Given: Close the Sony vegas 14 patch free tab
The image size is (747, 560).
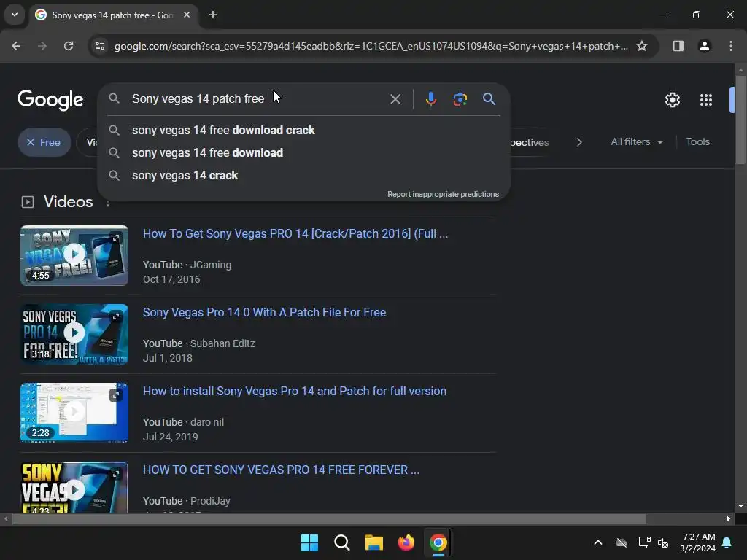Looking at the screenshot, I should click(x=187, y=15).
